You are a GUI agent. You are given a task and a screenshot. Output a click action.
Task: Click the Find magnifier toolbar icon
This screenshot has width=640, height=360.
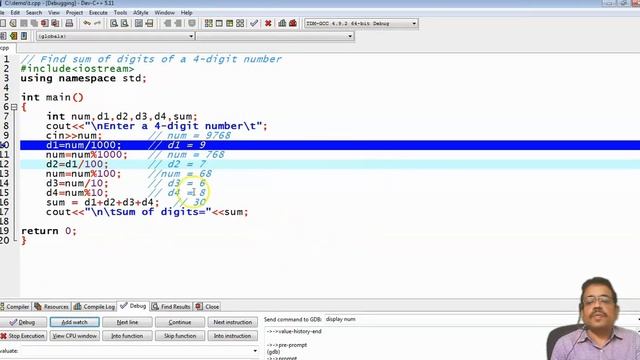pyautogui.click(x=114, y=23)
